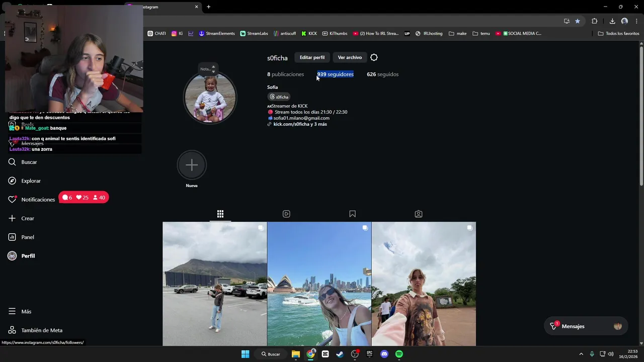Screen dimensions: 644x362
Task: Show hidden system tray icons
Action: point(581,354)
